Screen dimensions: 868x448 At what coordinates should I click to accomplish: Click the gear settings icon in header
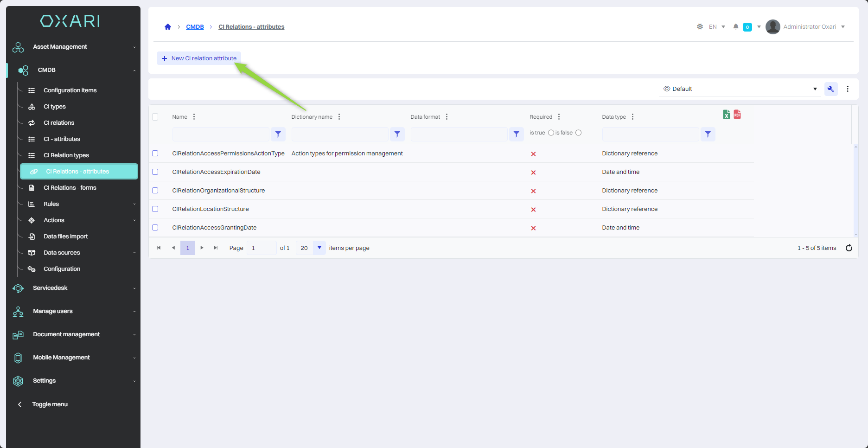pyautogui.click(x=700, y=27)
